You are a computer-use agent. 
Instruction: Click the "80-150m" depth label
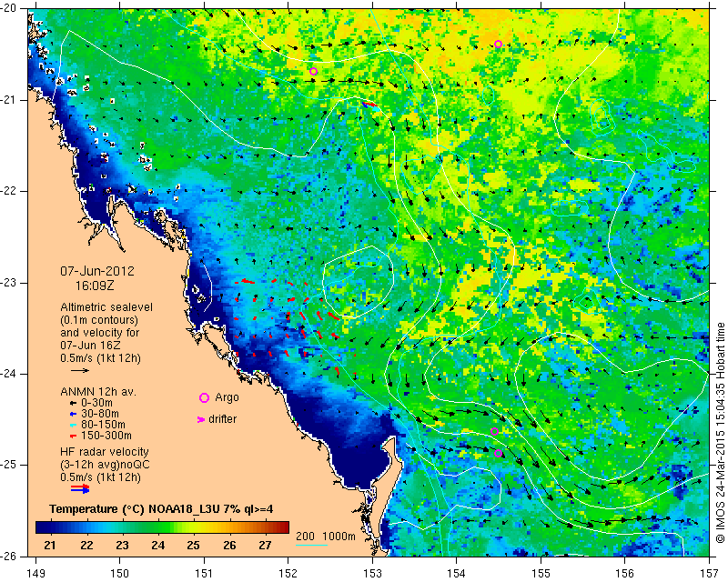click(x=103, y=425)
